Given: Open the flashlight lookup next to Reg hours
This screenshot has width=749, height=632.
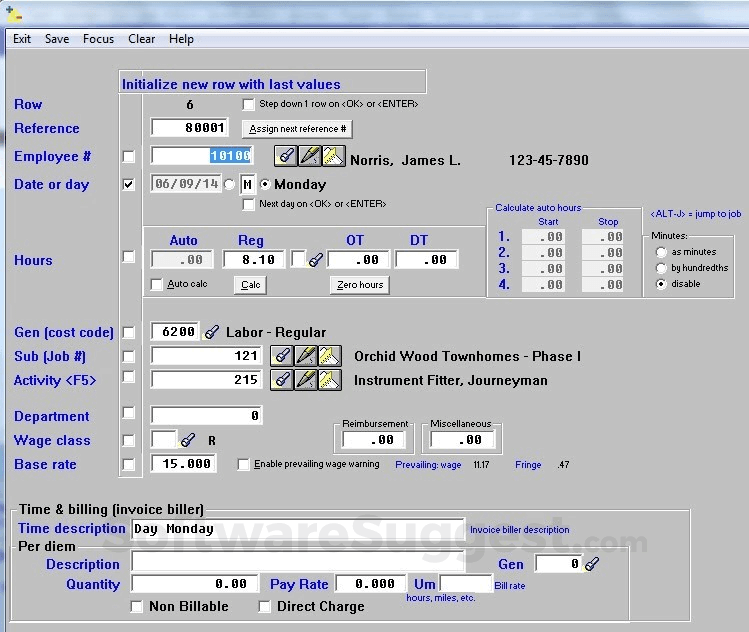Looking at the screenshot, I should 315,260.
